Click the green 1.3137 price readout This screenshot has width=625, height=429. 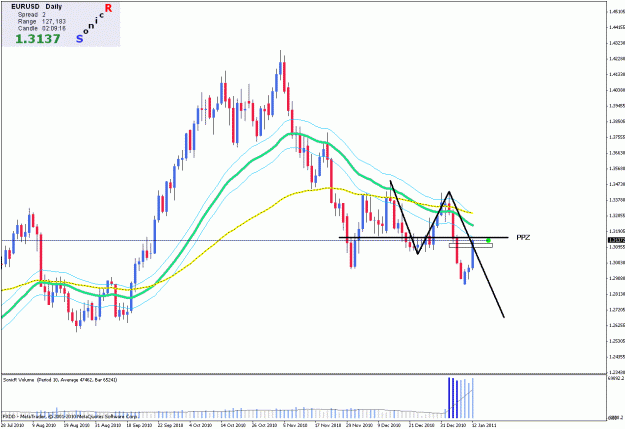point(38,39)
